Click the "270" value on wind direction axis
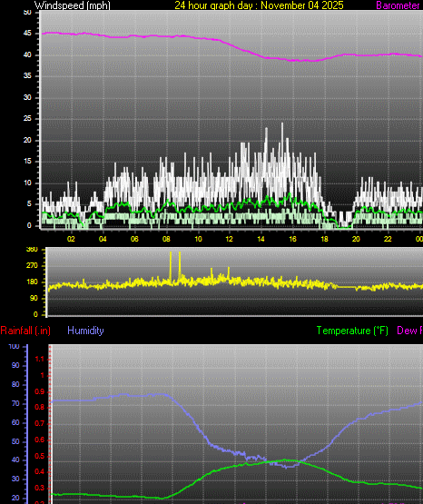The height and width of the screenshot is (504, 423). [x=32, y=266]
